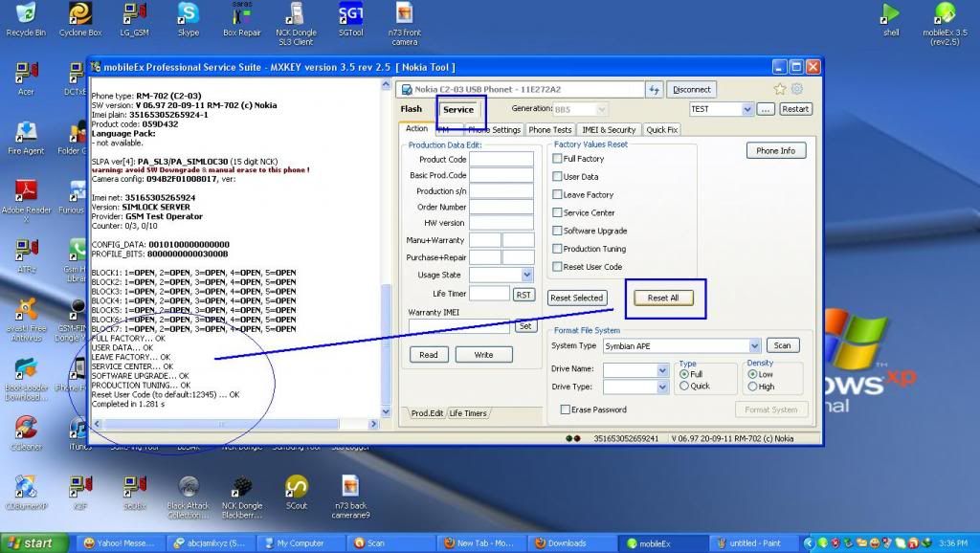Click the connection refresh arrows icon
This screenshot has height=553, width=980.
(x=654, y=89)
